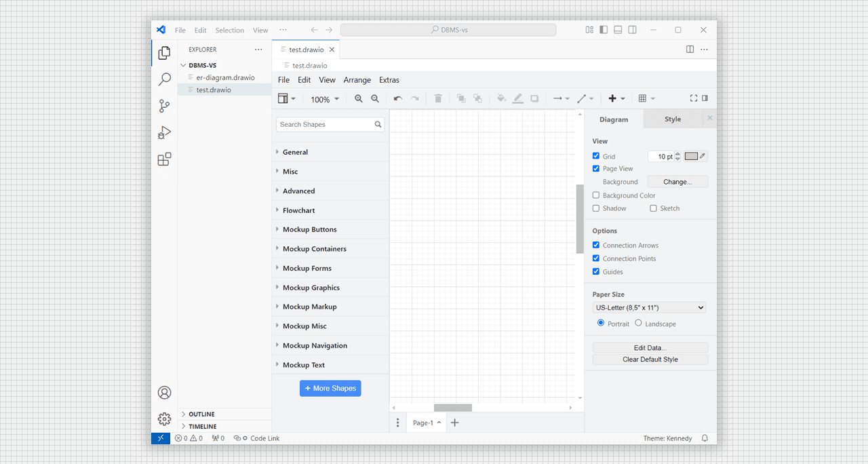Viewport: 868px width, 464px height.
Task: Click the Zoom Out magnifier icon
Action: [x=375, y=99]
